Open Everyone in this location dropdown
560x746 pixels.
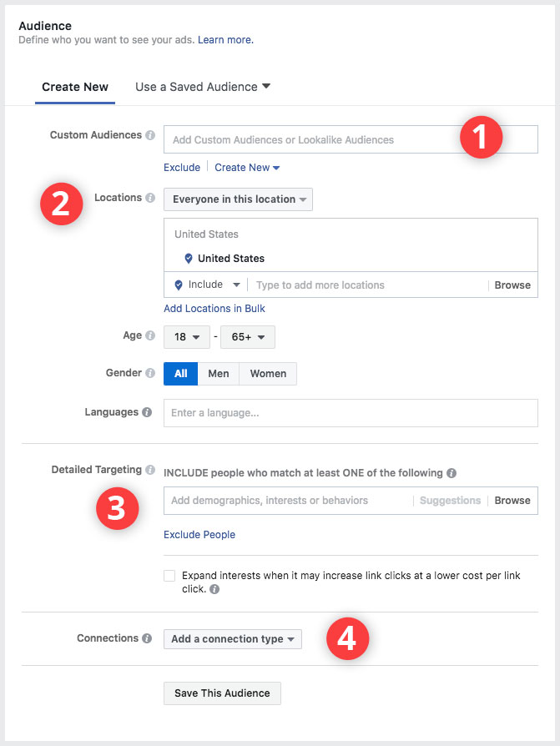[238, 199]
